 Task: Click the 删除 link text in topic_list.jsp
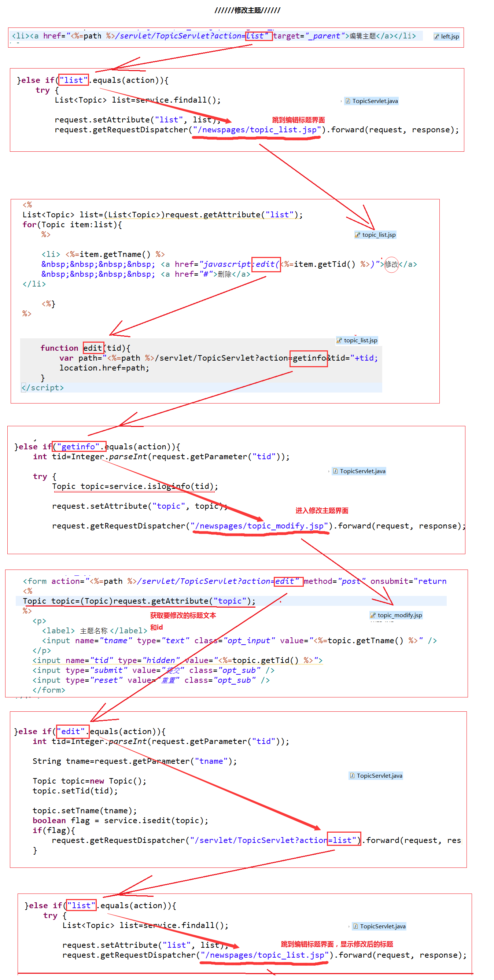pyautogui.click(x=225, y=274)
